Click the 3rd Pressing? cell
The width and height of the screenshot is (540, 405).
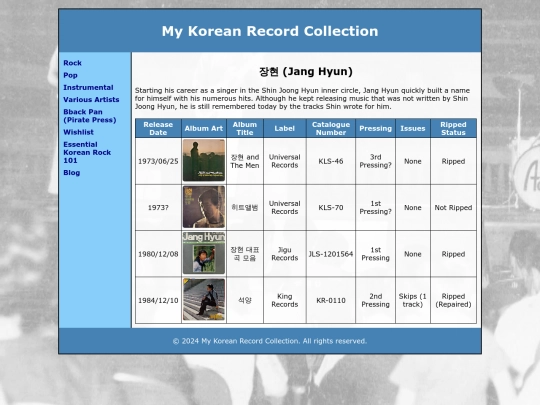coord(375,161)
